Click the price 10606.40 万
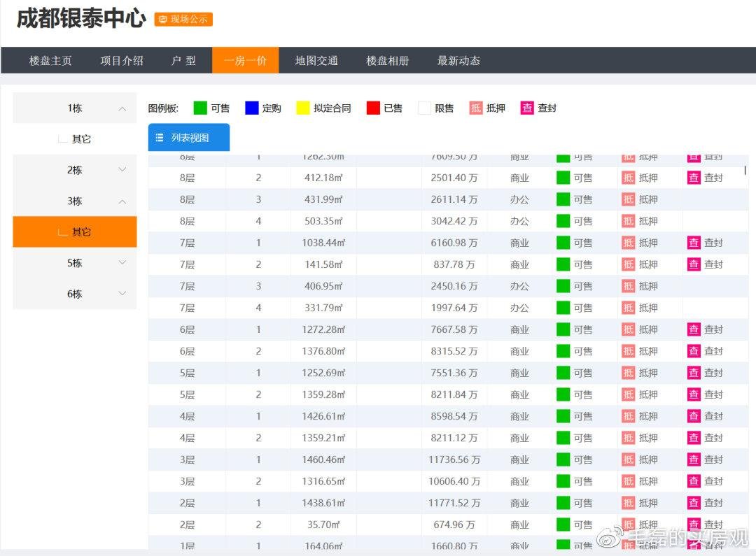 [x=454, y=481]
